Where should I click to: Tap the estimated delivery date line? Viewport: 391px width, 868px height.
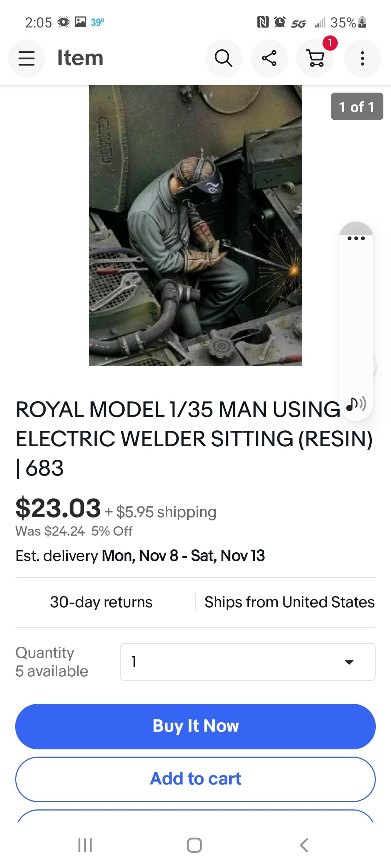click(x=140, y=556)
